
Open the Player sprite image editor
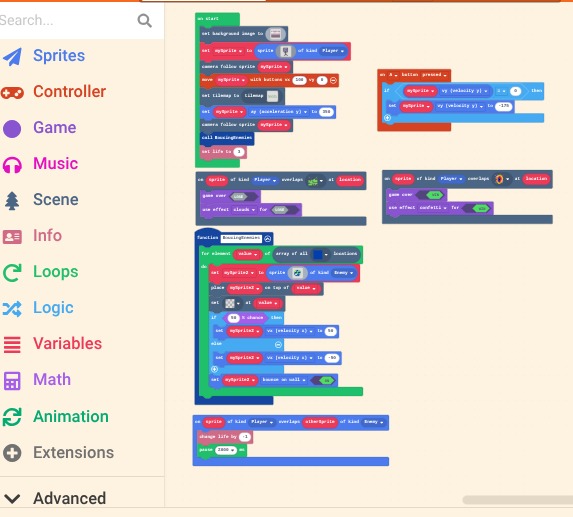[285, 51]
